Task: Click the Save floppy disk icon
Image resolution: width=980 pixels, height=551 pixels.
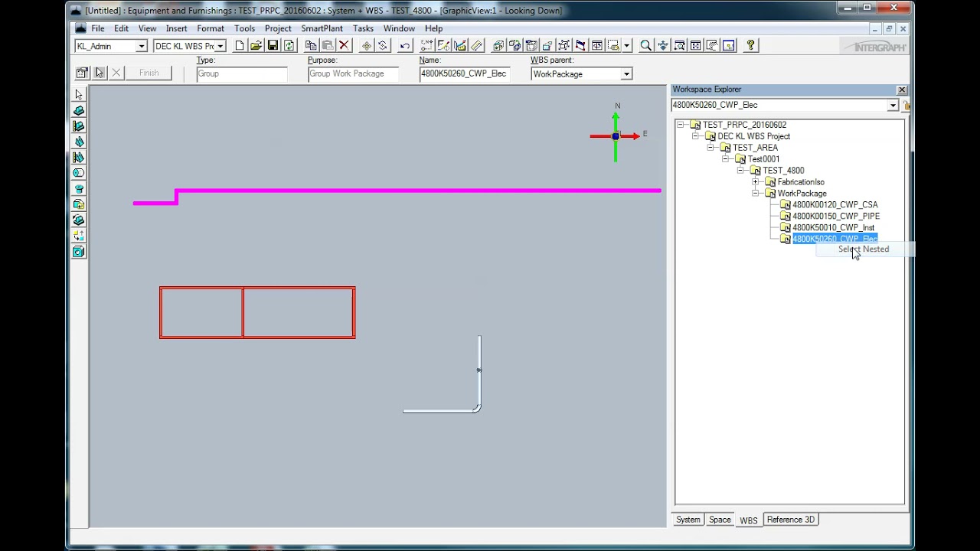Action: (x=273, y=46)
